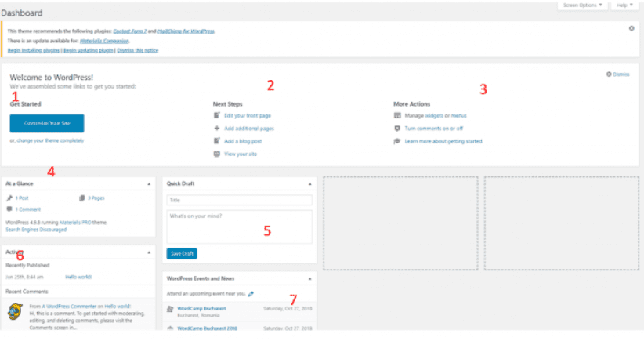Viewport: 644px width, 341px height.
Task: Click the icon next to Add a blog post
Action: [217, 141]
